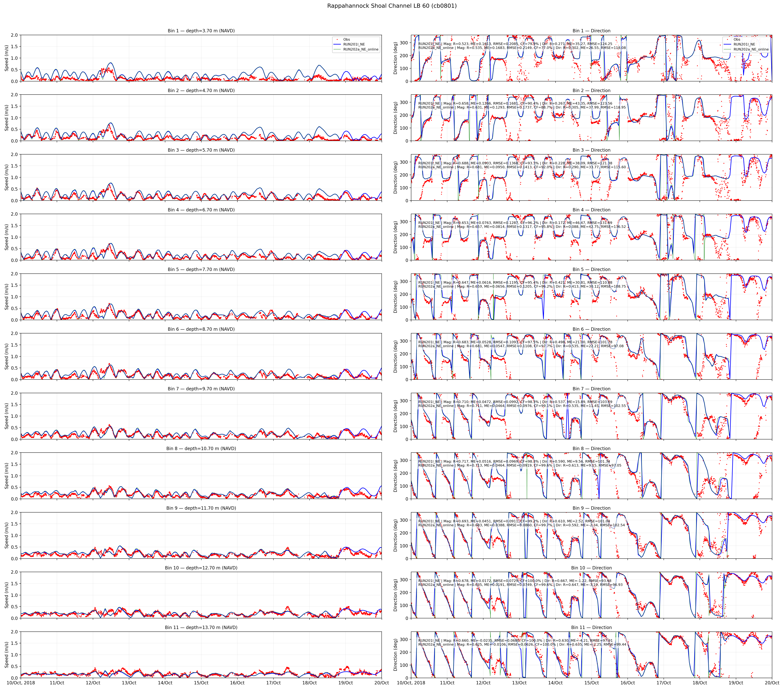784x690 pixels.
Task: Pick "19/Oct" under the Bin 11 Direction plot
Action: [736, 683]
